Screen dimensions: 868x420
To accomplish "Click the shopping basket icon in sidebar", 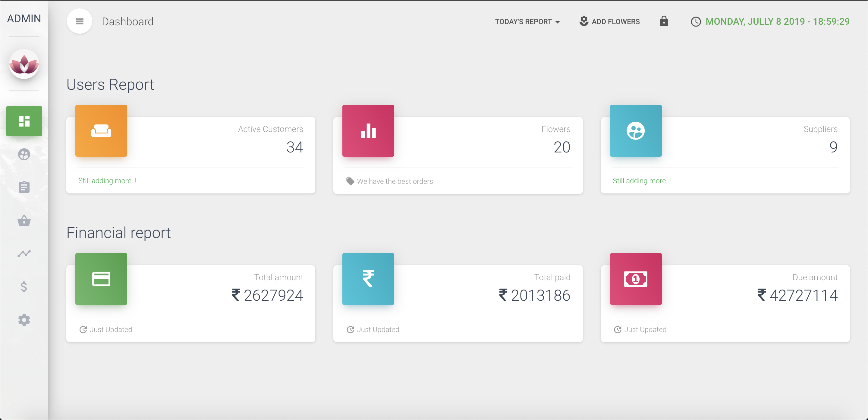I will click(24, 220).
